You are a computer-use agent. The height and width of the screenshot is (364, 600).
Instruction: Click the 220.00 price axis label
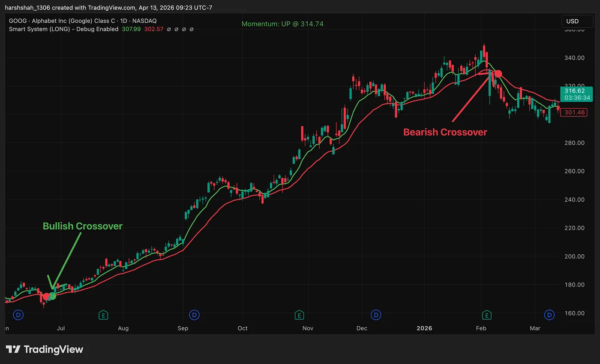575,228
